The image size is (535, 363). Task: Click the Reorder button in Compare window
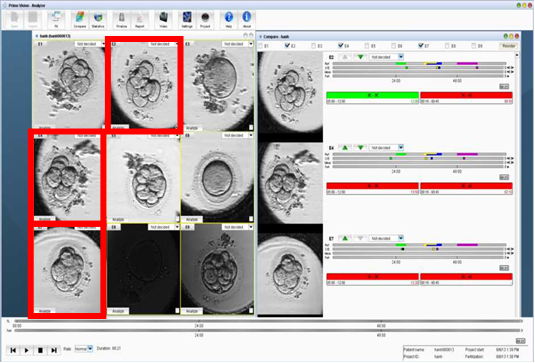[508, 46]
